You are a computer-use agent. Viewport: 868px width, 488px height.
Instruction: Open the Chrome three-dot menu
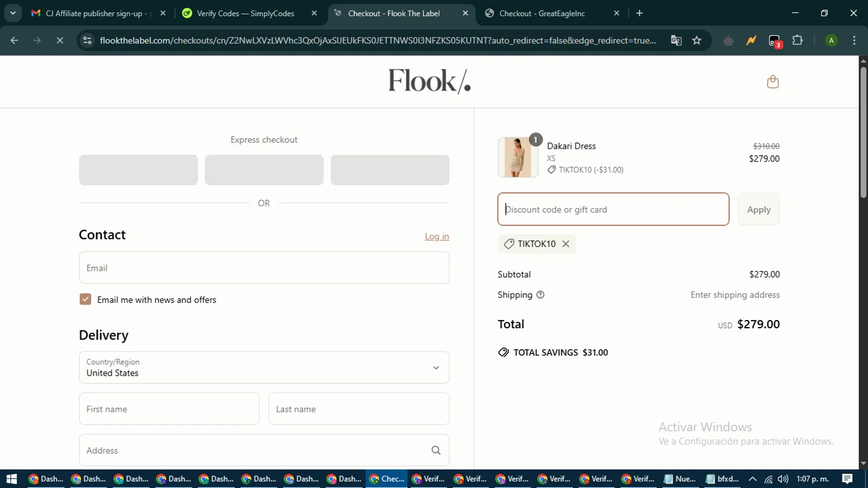coord(854,41)
